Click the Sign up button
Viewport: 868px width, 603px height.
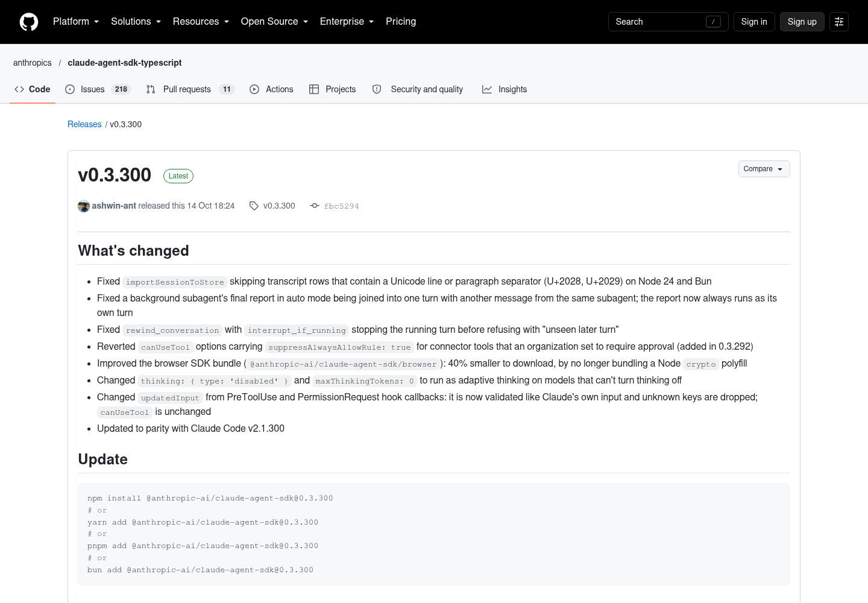[x=802, y=22]
